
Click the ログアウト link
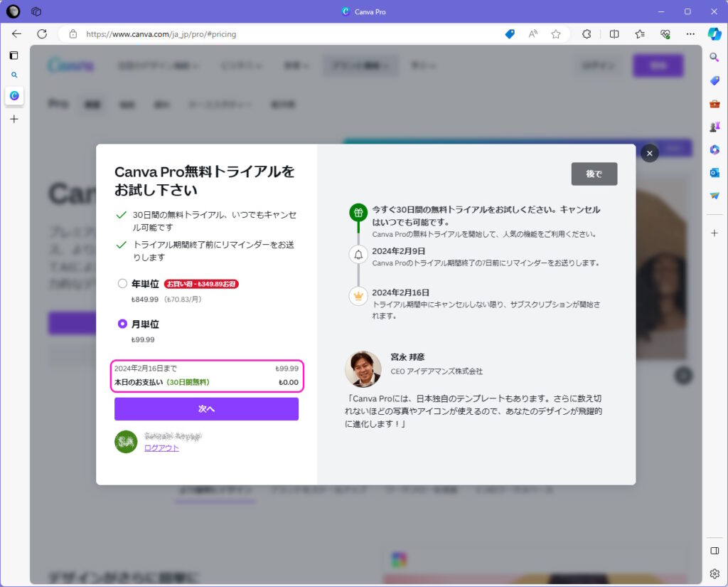[161, 448]
